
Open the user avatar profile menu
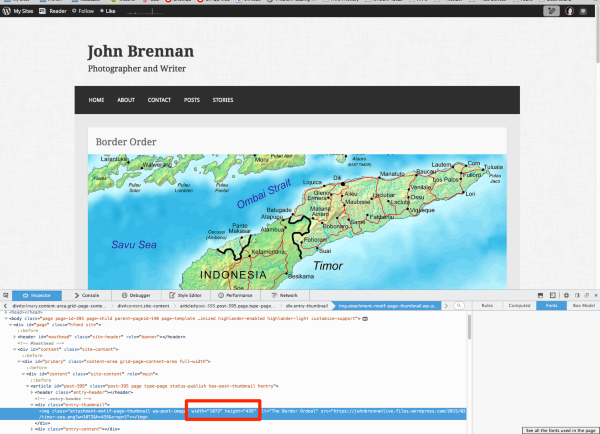(569, 11)
